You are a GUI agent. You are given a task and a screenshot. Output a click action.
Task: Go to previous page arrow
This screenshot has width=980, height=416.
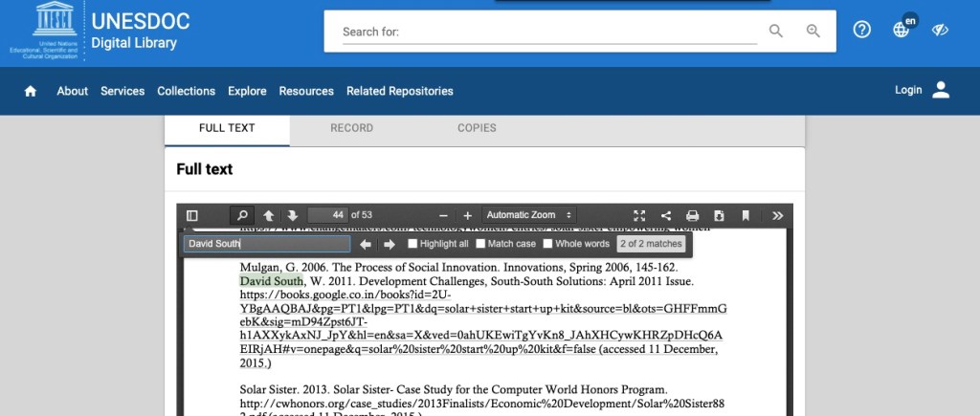point(269,215)
